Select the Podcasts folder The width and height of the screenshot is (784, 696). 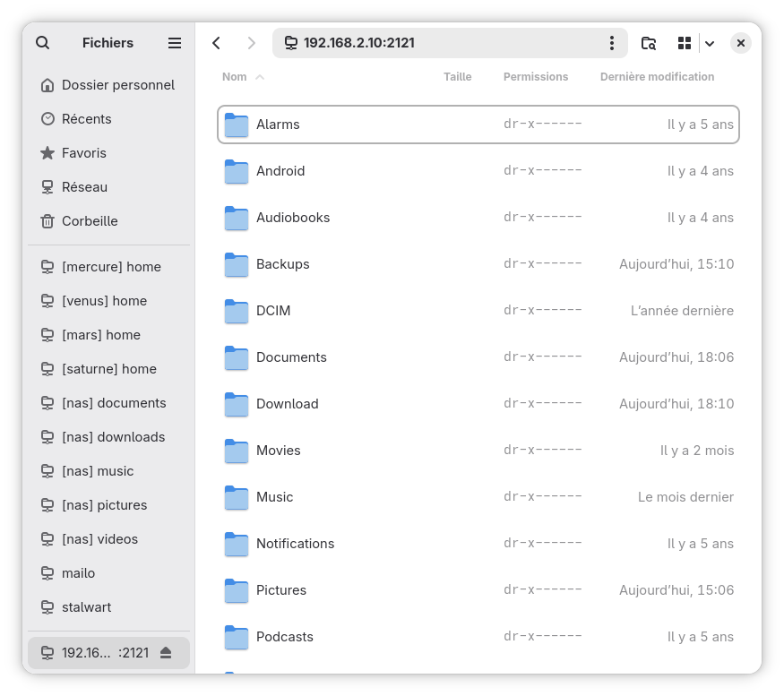(284, 637)
